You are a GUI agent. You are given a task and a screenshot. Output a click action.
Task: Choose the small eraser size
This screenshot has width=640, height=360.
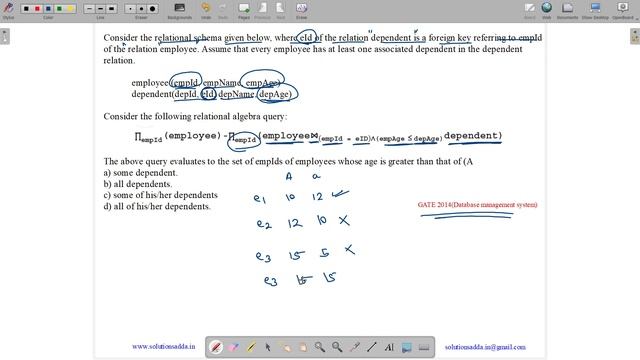point(130,9)
